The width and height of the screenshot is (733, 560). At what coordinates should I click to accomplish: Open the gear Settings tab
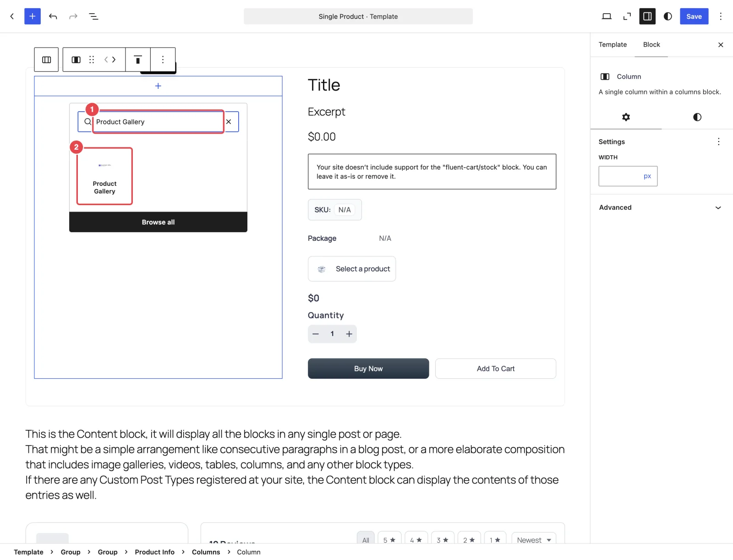[626, 117]
